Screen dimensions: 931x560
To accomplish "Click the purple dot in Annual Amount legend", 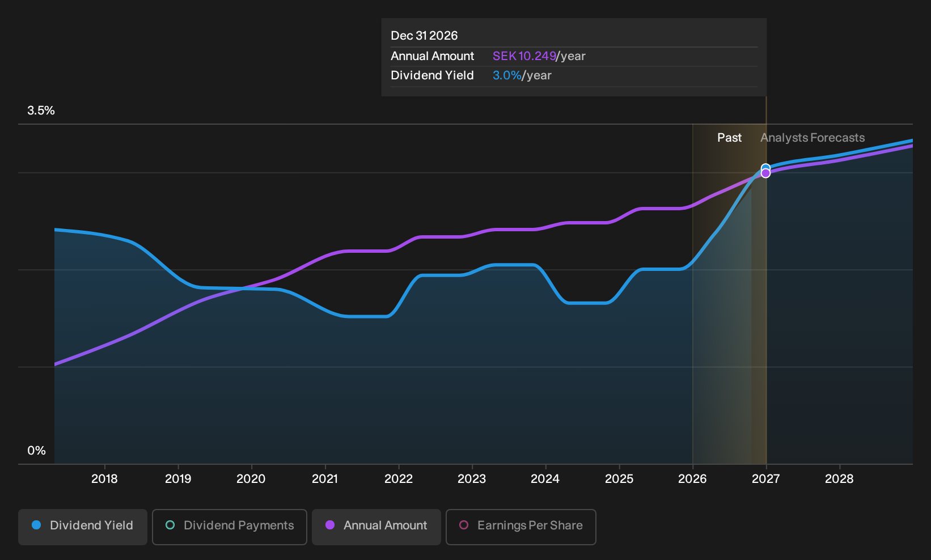I will (330, 525).
